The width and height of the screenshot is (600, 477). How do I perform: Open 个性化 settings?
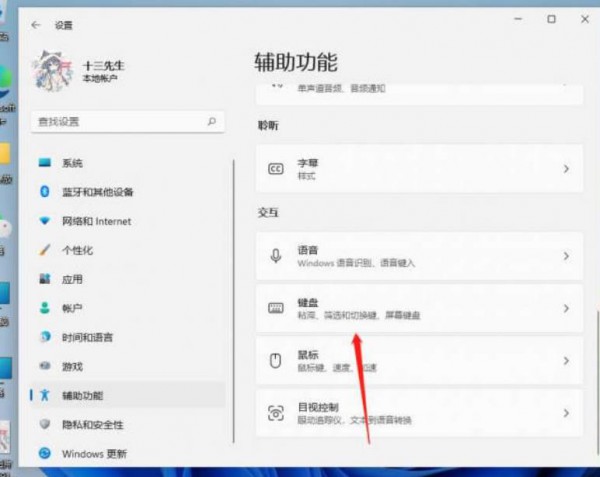(127, 250)
